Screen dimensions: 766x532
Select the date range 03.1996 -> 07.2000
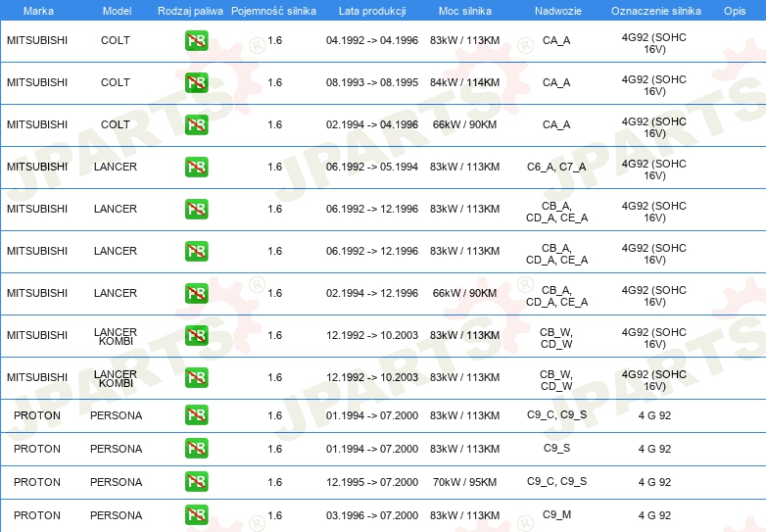372,515
